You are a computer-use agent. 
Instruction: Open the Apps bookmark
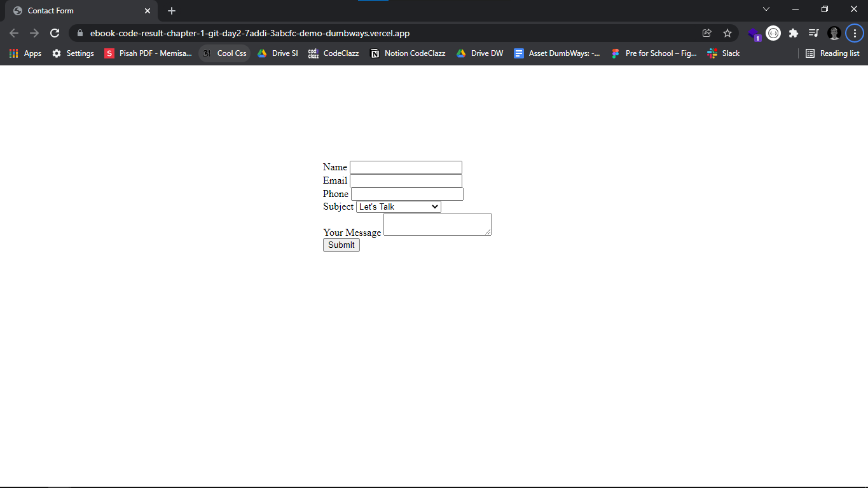[25, 53]
